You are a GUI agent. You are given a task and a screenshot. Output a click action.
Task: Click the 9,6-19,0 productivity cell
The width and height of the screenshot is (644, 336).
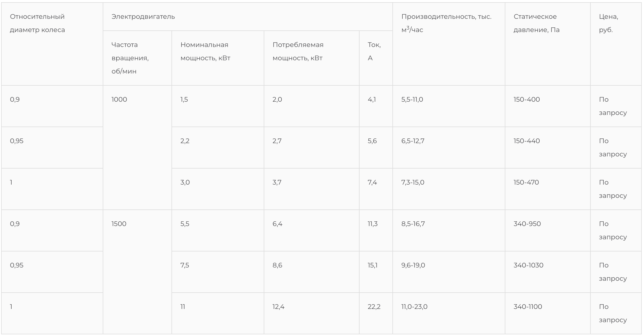(x=413, y=265)
